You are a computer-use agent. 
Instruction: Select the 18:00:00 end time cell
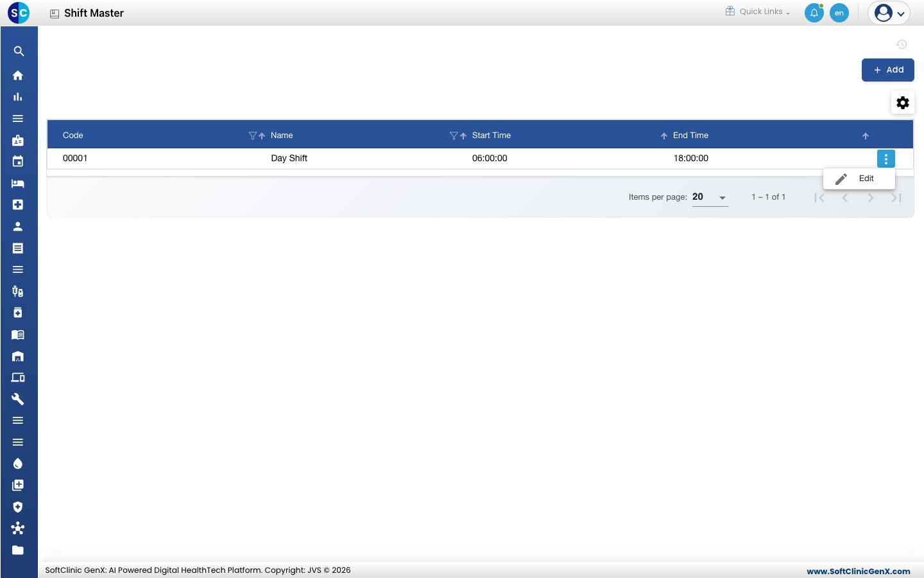691,158
